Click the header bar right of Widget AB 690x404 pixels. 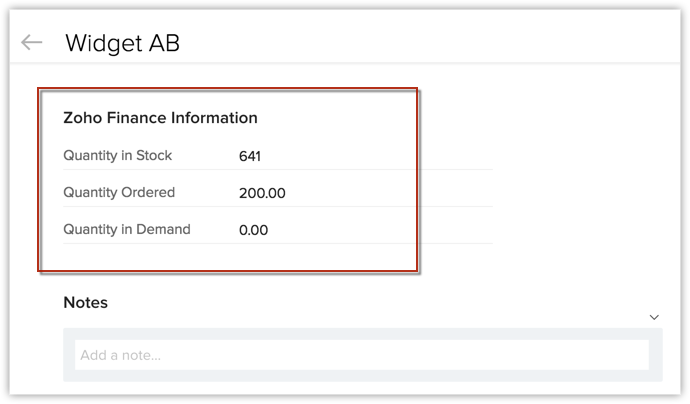pyautogui.click(x=429, y=42)
